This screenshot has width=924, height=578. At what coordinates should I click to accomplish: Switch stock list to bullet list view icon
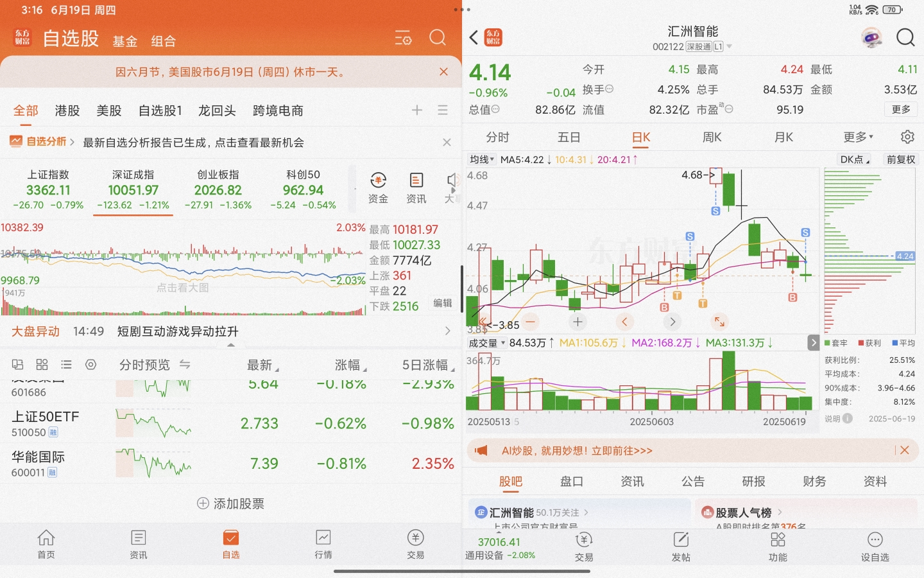tap(66, 365)
